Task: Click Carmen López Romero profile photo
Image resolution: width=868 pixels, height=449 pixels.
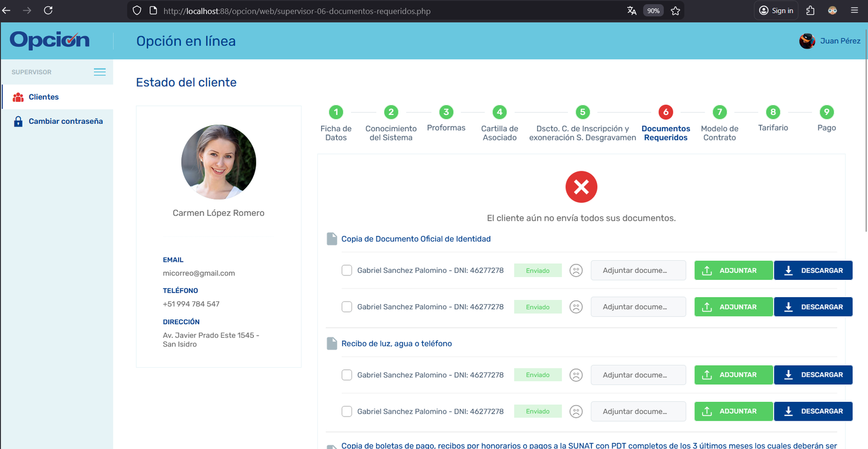Action: (x=219, y=162)
